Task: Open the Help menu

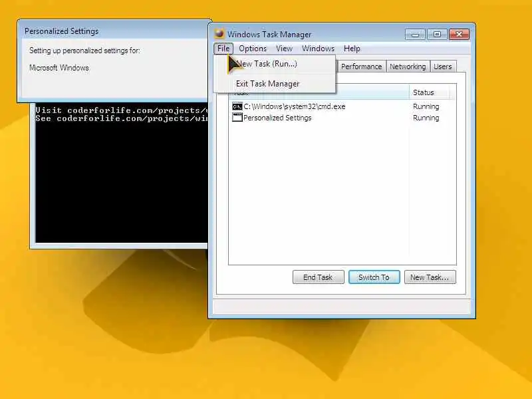Action: (x=352, y=49)
